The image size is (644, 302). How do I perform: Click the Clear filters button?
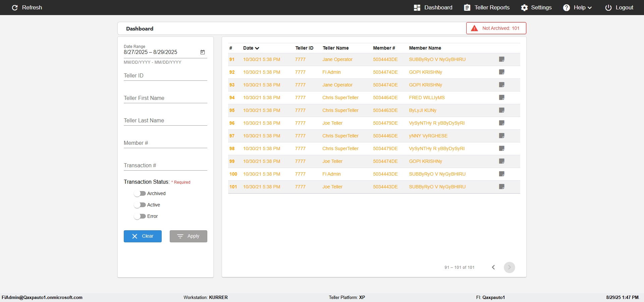(x=143, y=236)
